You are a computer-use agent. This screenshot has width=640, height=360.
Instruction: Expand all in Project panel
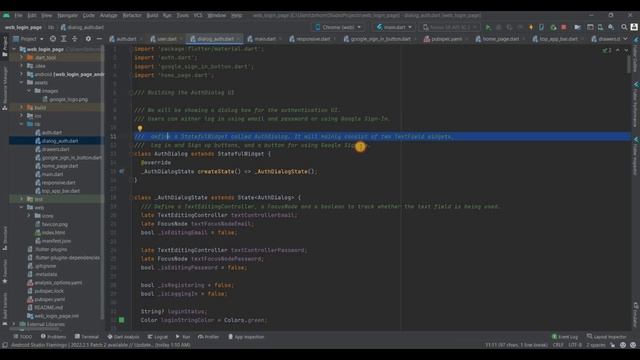64,39
